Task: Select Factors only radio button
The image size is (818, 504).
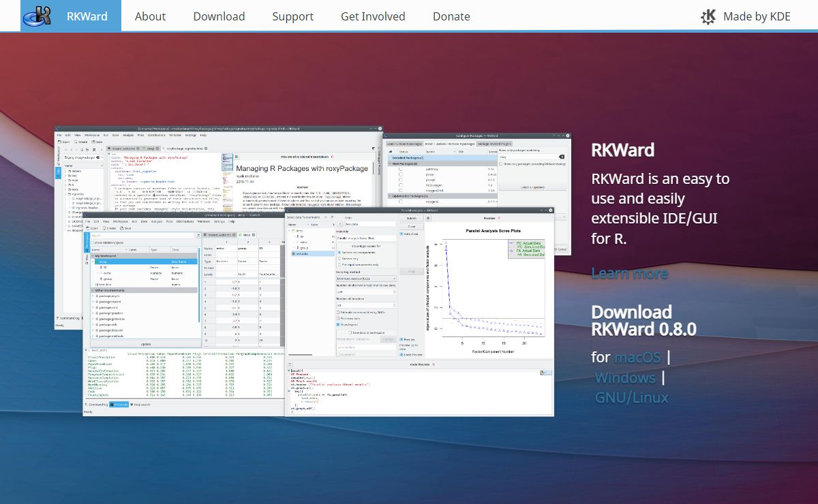Action: 339,258
